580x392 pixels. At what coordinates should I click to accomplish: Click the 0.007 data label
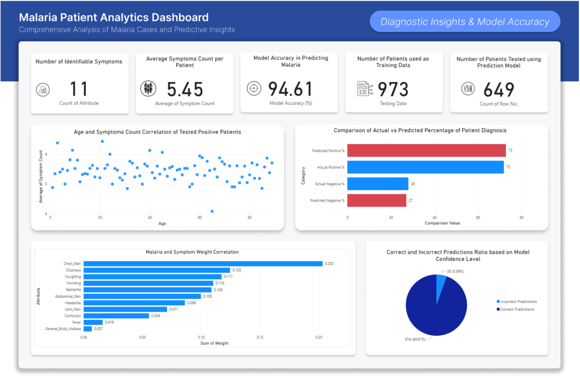[99, 329]
